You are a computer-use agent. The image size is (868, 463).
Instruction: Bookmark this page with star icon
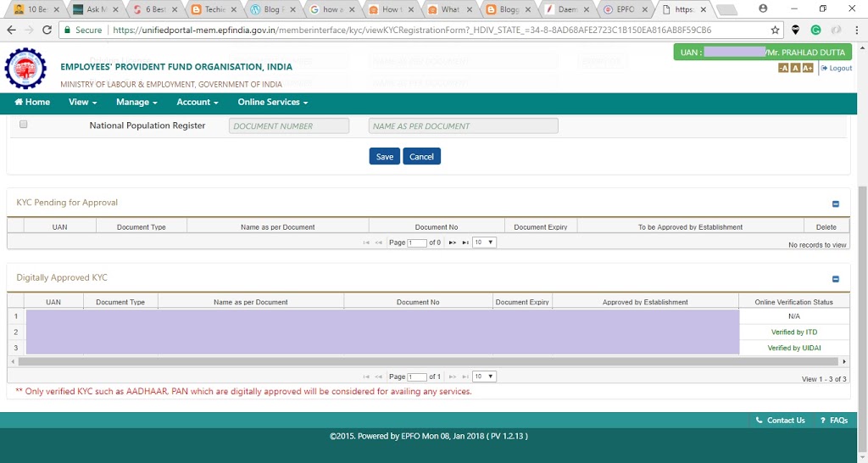pos(775,30)
